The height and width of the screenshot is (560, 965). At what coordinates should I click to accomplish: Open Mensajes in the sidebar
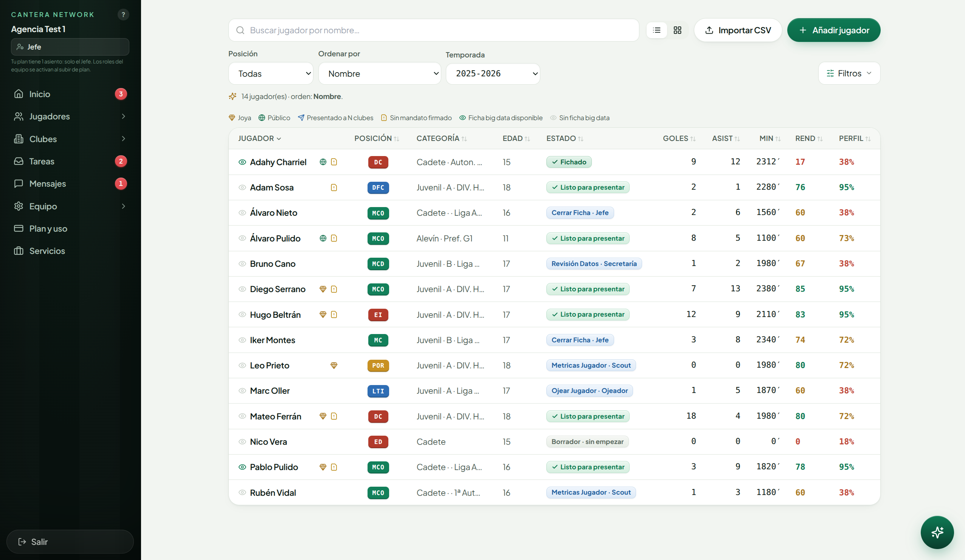click(70, 184)
